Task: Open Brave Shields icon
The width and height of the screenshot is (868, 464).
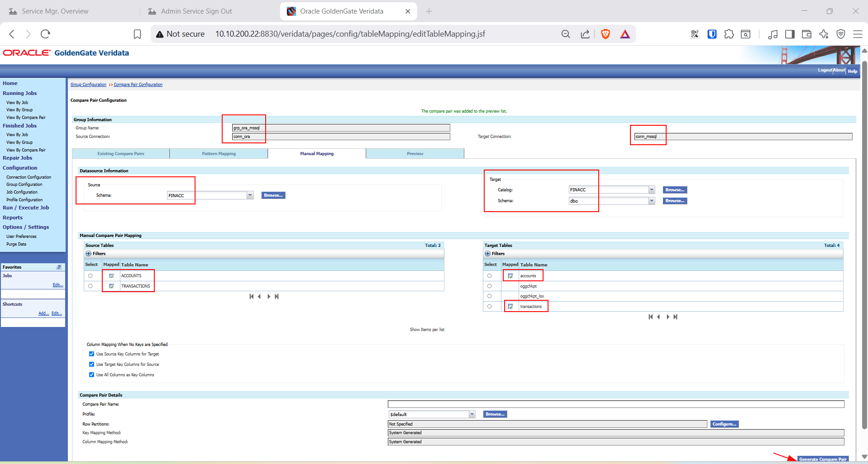Action: 606,34
